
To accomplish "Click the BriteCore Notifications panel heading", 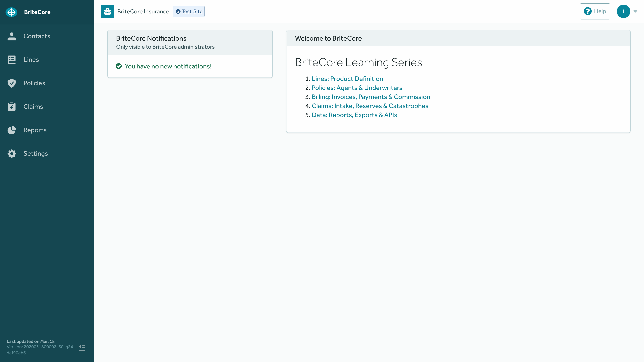I will pyautogui.click(x=151, y=38).
